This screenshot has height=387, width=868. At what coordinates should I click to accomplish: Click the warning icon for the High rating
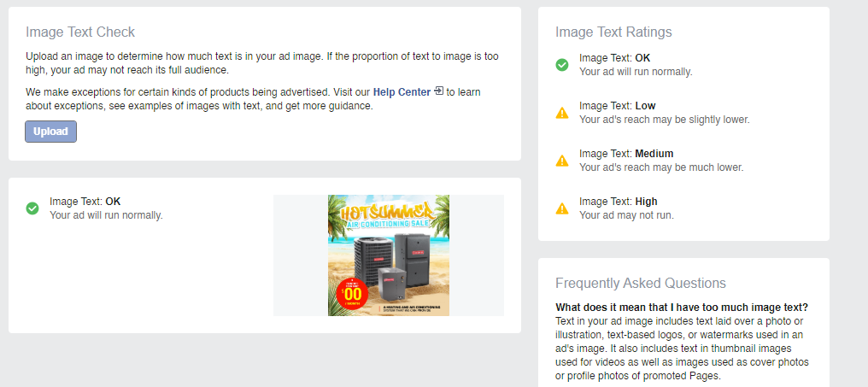pos(562,208)
